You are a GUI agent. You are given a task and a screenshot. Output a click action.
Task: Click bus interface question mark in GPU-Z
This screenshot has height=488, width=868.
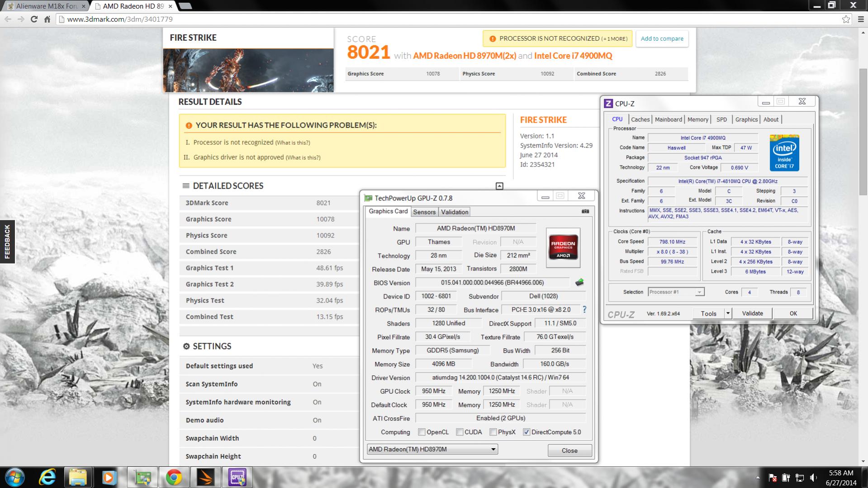pos(584,309)
